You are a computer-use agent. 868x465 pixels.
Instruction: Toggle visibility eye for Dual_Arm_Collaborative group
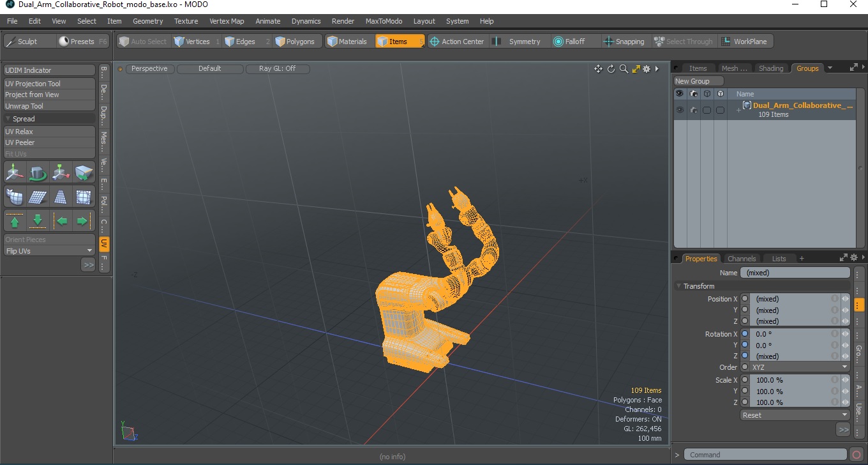tap(680, 110)
